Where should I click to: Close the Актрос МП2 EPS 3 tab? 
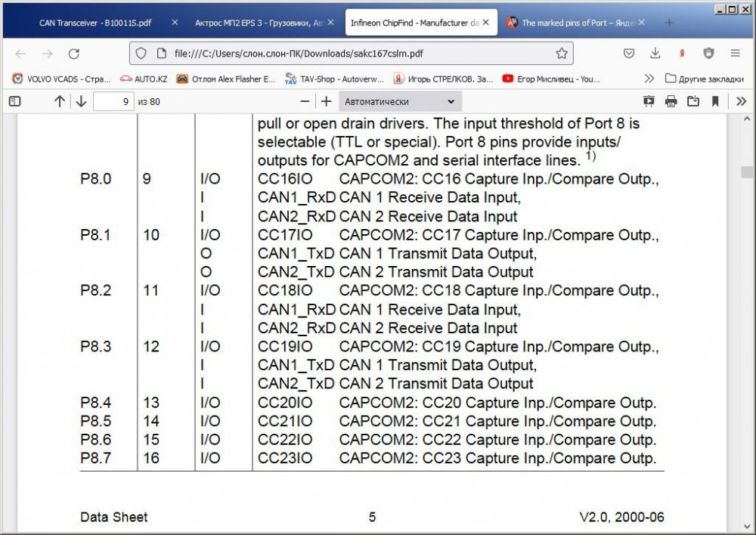point(331,23)
